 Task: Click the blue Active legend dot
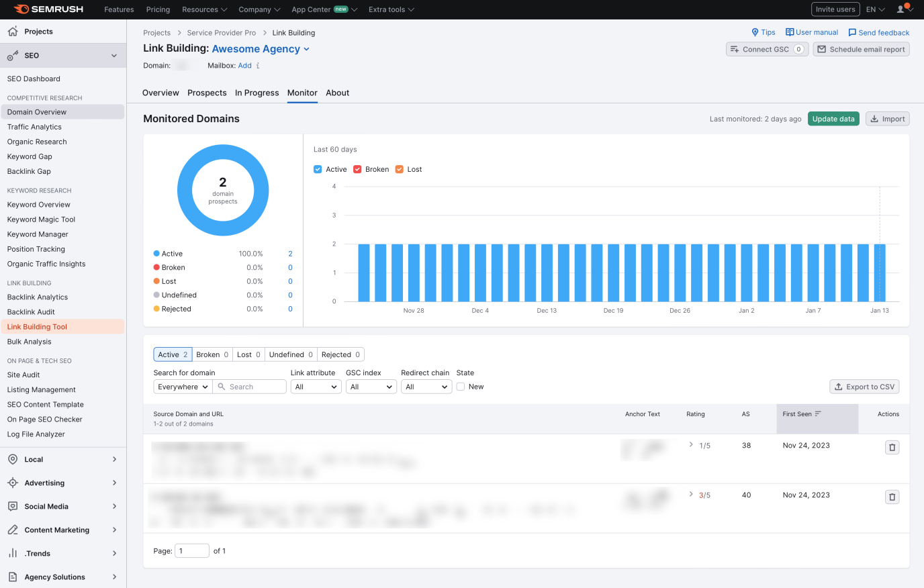pos(156,254)
